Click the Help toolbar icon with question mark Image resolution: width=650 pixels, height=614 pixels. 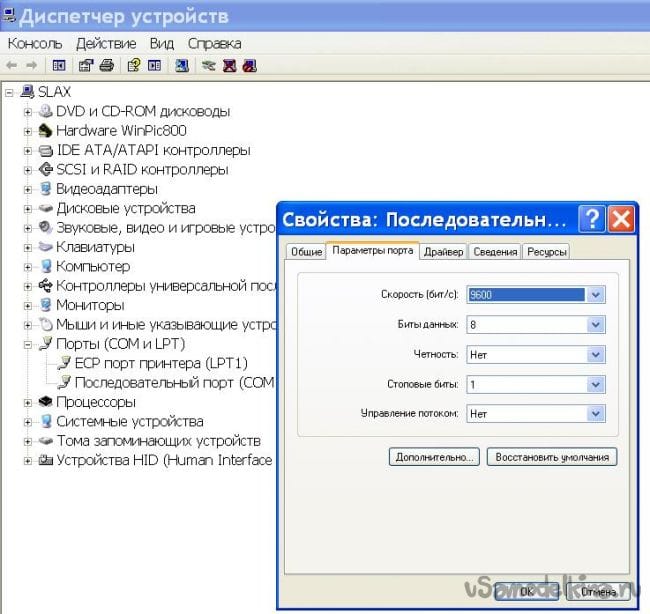point(132,66)
